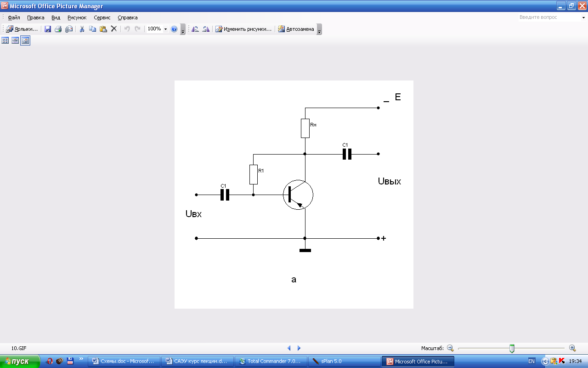Click the EN language indicator
The image size is (588, 368).
531,362
